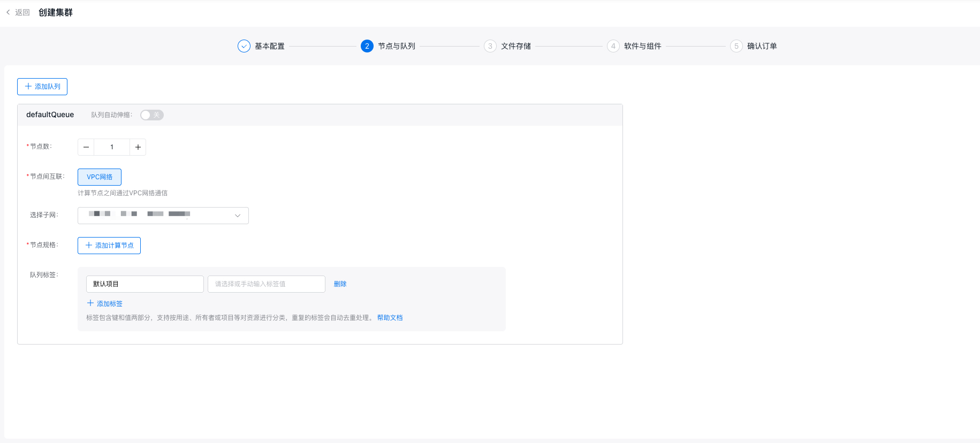Click the tag value input field
Viewport: 980px width, 443px height.
(x=267, y=284)
